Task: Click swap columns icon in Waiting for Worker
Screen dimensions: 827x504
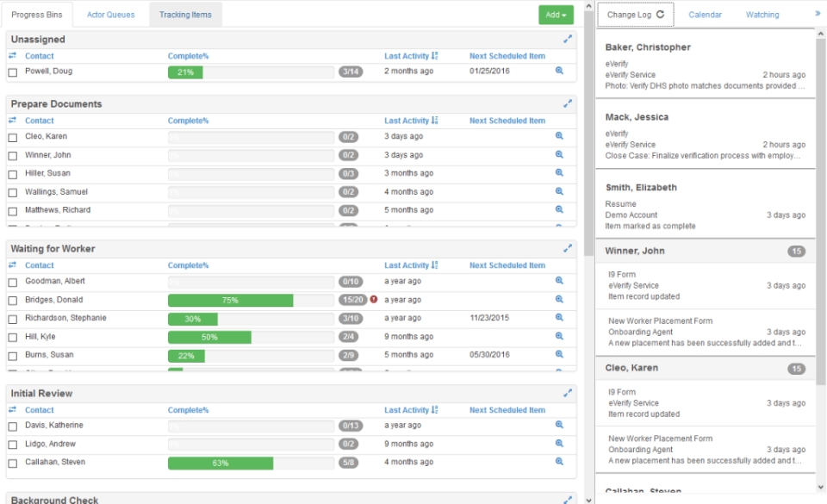Action: pyautogui.click(x=13, y=265)
